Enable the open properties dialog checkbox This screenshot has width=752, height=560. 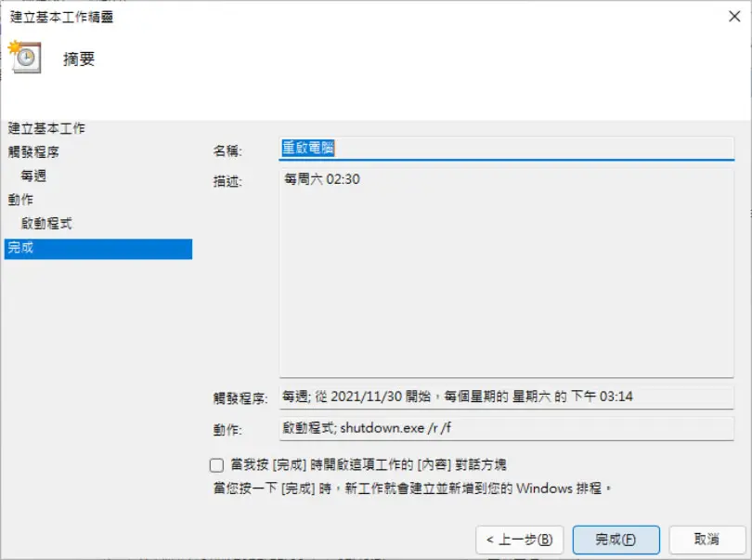pyautogui.click(x=216, y=465)
